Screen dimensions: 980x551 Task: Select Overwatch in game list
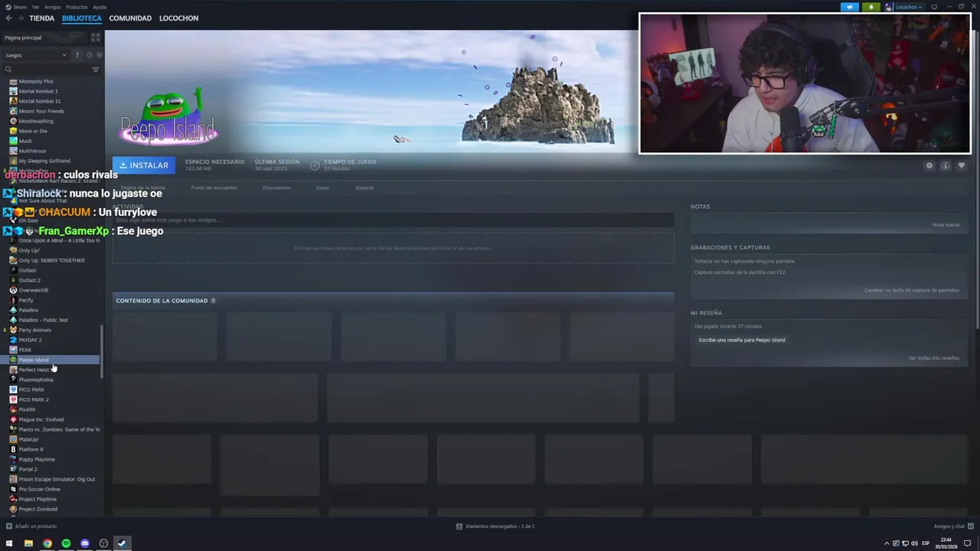(33, 290)
